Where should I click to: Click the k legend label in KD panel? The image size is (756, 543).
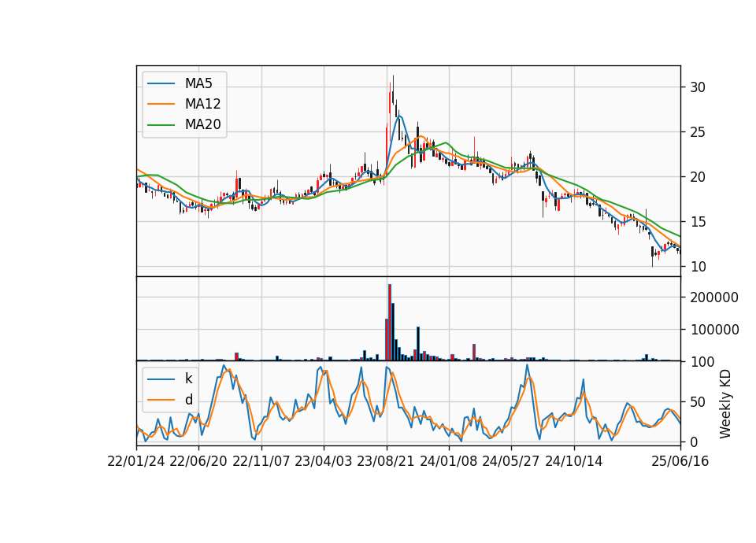[x=188, y=379]
